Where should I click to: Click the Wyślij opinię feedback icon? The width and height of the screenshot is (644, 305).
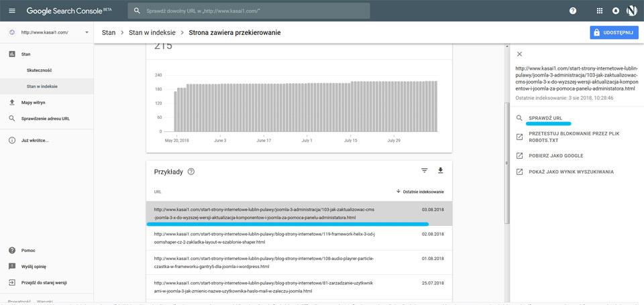click(x=12, y=266)
